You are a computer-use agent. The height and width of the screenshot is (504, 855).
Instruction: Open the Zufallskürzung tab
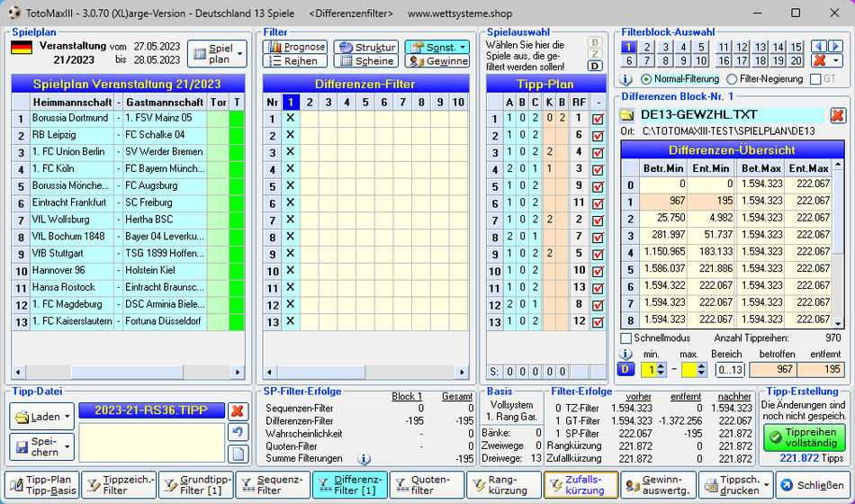pyautogui.click(x=581, y=485)
